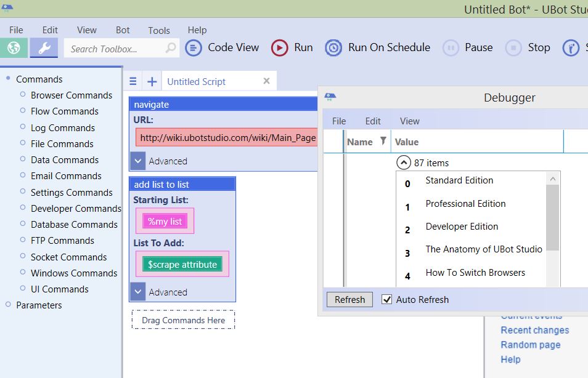Screen dimensions: 588x378
Task: Click the filter icon in Name column
Action: click(383, 141)
